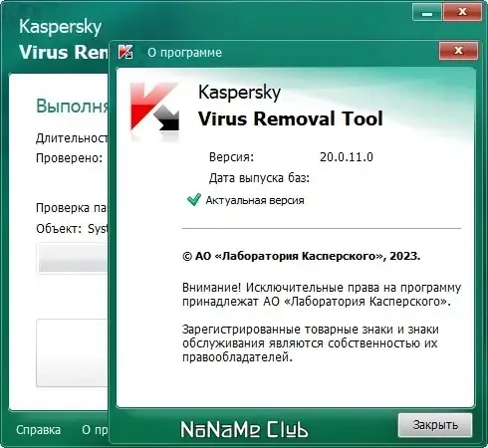Close the main Kaspersky window
488x448 pixels.
pyautogui.click(x=462, y=13)
